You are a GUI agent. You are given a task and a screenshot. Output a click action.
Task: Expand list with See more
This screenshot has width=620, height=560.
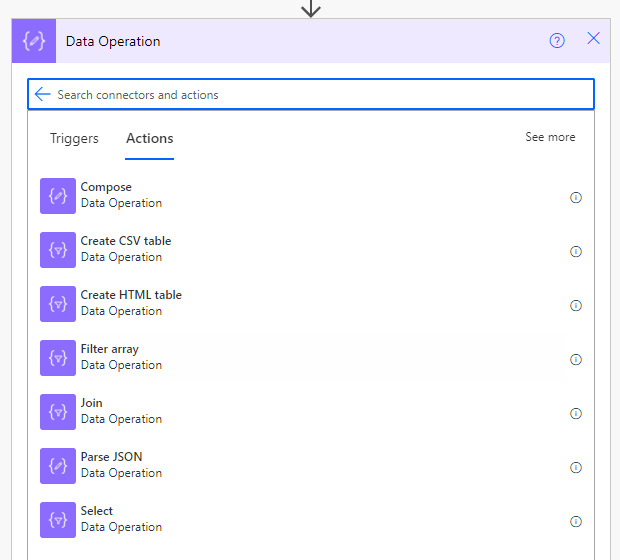550,137
